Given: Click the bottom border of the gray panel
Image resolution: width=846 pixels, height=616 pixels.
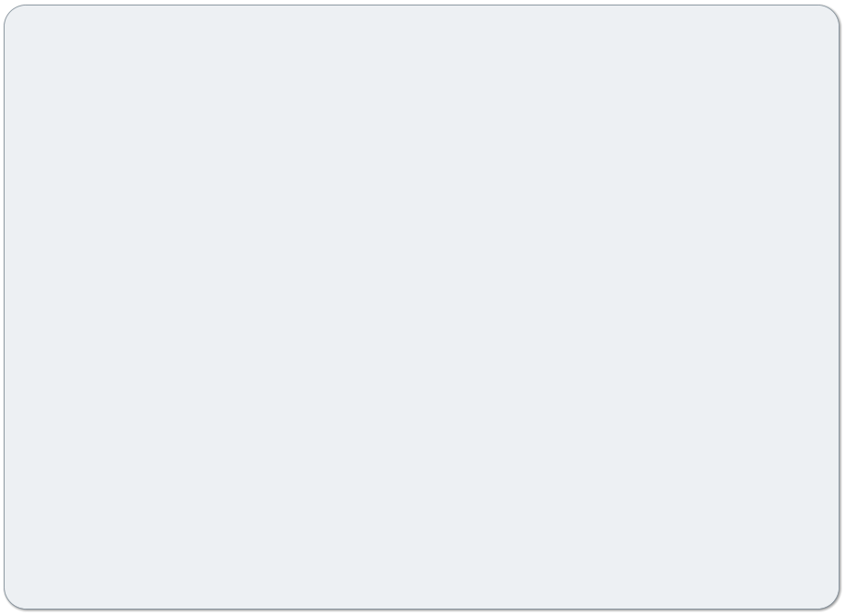Looking at the screenshot, I should tap(422, 609).
